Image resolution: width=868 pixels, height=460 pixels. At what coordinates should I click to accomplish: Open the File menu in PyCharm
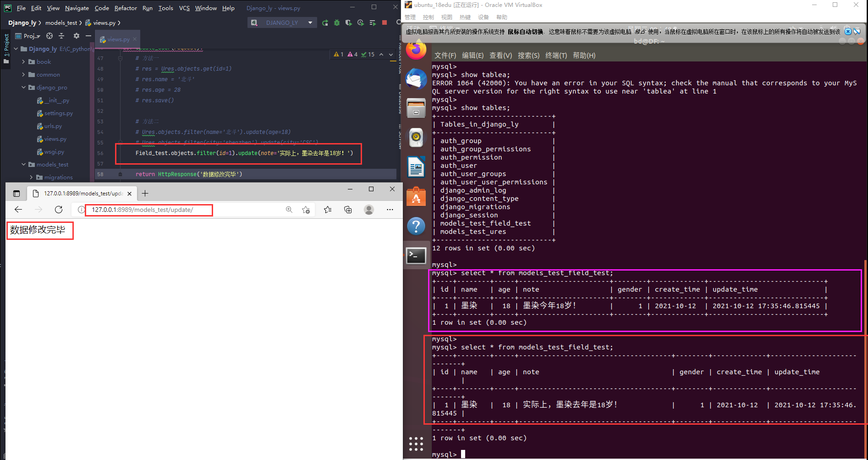tap(21, 8)
